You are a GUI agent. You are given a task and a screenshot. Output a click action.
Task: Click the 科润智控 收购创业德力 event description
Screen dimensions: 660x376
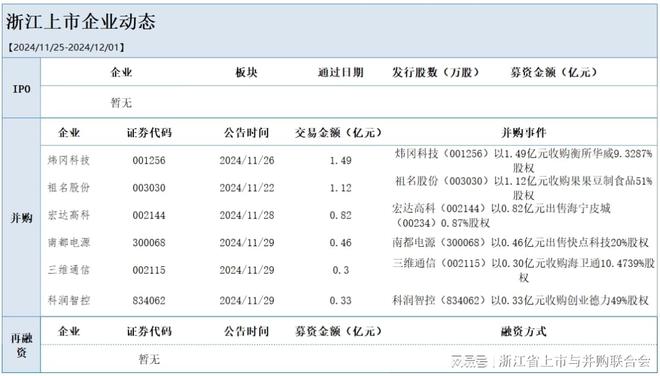pyautogui.click(x=520, y=300)
